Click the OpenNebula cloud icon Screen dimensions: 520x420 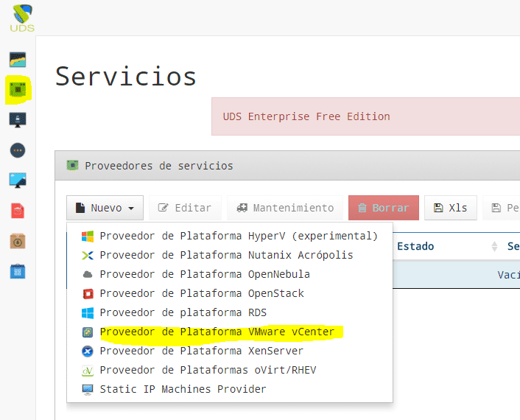click(88, 274)
